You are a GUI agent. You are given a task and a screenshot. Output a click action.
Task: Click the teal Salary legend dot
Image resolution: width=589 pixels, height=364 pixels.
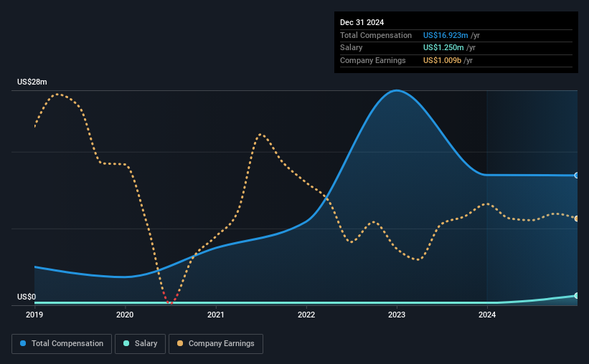(126, 343)
